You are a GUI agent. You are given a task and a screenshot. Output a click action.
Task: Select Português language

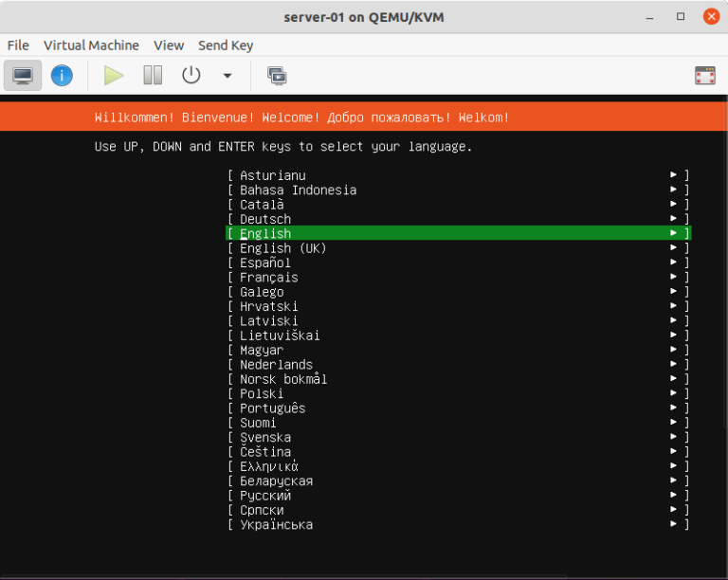(x=458, y=408)
